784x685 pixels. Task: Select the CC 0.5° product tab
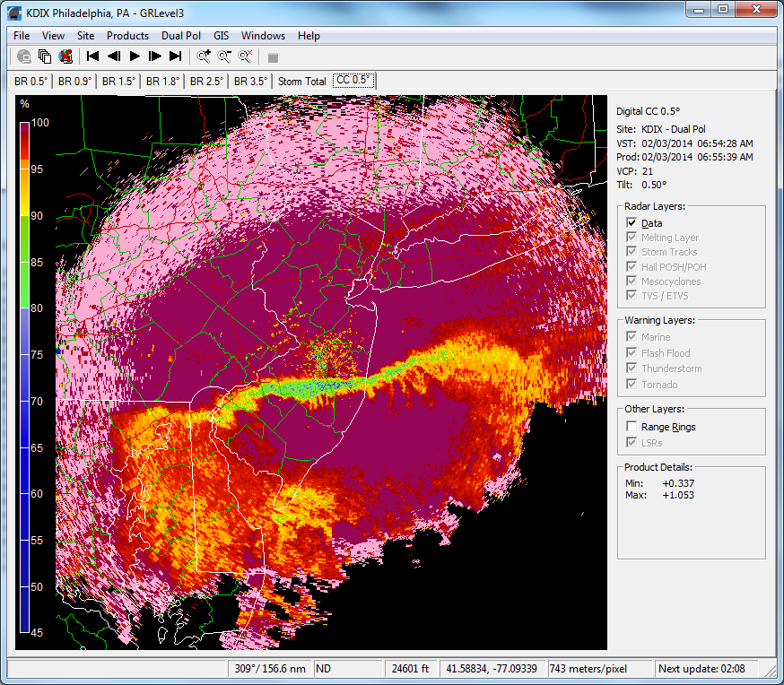[x=353, y=80]
